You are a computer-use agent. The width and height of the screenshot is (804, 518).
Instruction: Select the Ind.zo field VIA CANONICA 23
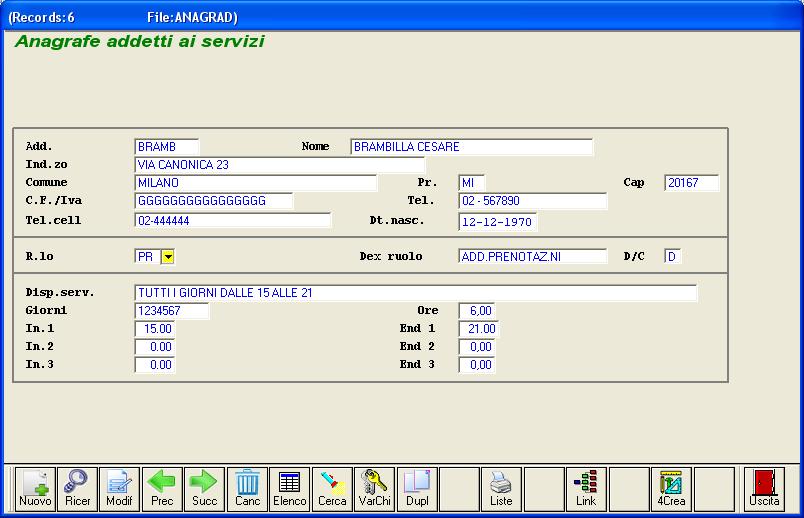280,165
